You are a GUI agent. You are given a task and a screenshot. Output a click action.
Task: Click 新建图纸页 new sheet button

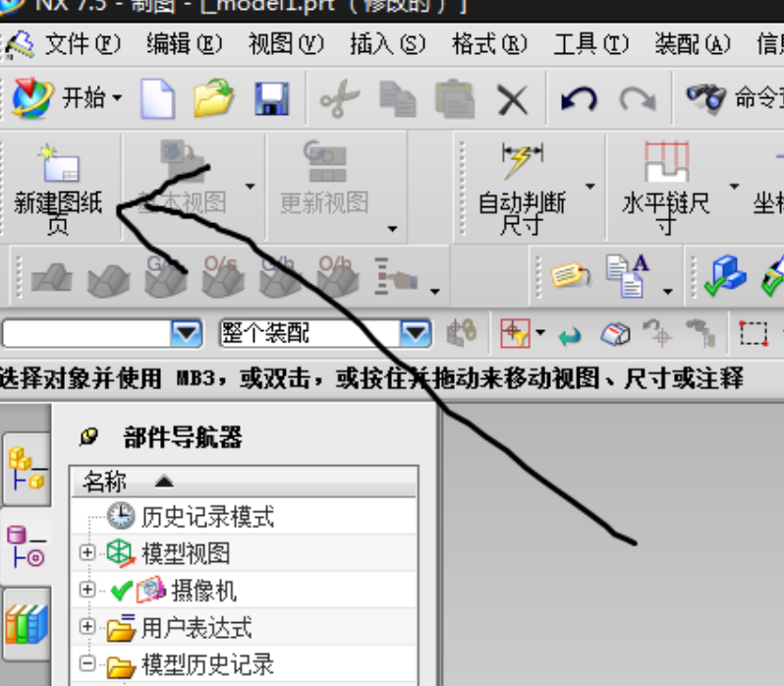point(59,189)
